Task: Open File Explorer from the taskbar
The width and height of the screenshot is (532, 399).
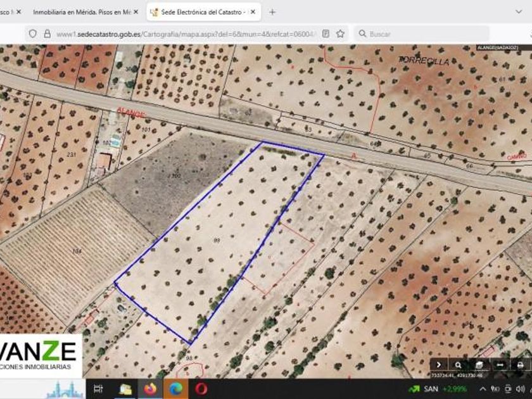Action: (125, 389)
